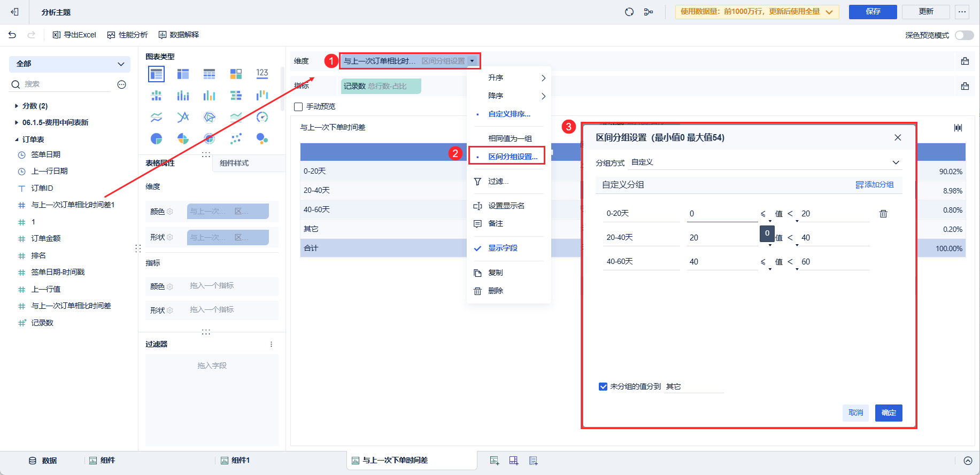Click the 导出Excel button
Screen dimensions: 980x475
click(74, 35)
